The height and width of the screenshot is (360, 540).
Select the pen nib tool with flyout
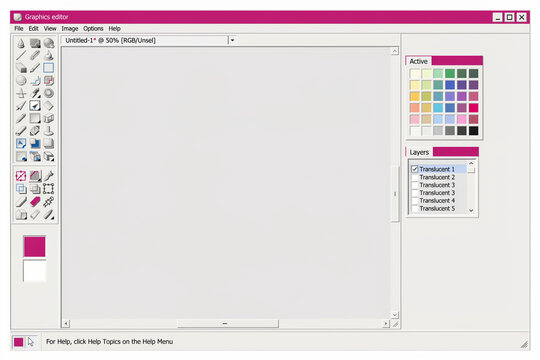35,93
